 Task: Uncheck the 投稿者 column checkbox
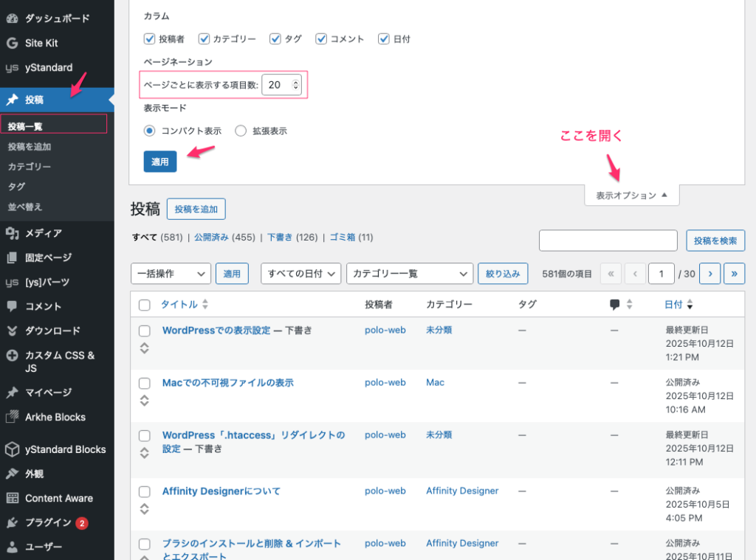(x=150, y=39)
